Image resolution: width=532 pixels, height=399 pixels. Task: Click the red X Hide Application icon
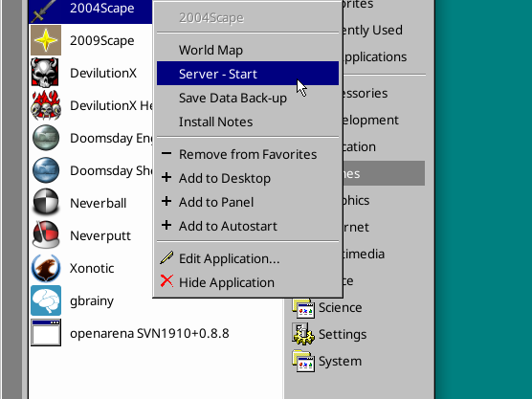[166, 281]
